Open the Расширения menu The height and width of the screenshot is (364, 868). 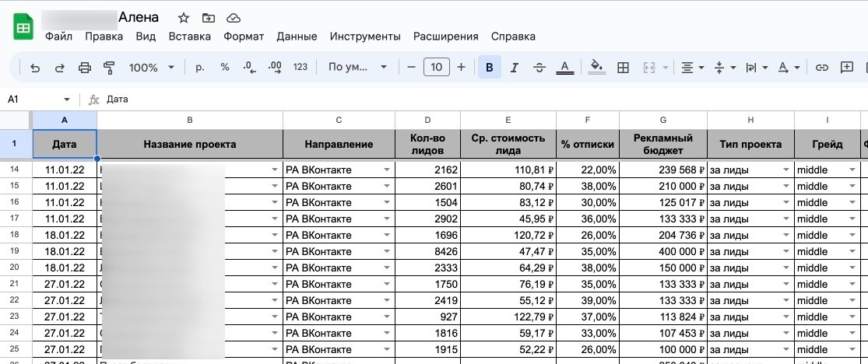point(445,37)
